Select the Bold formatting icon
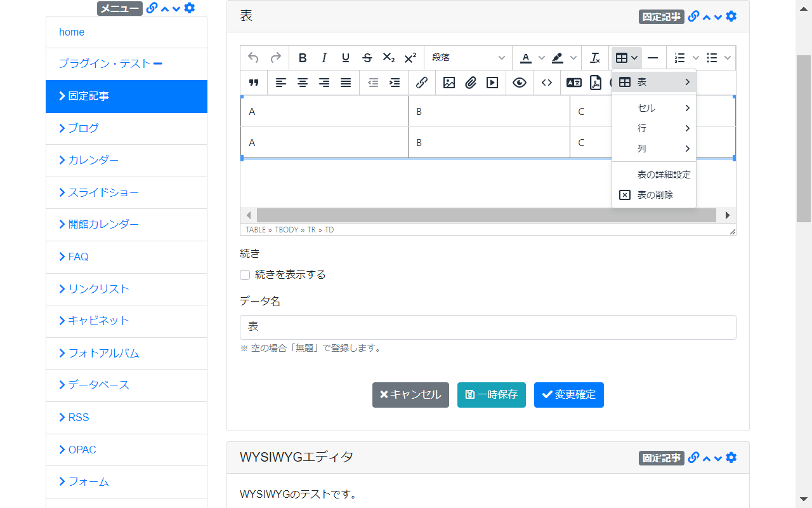This screenshot has width=812, height=508. click(303, 58)
